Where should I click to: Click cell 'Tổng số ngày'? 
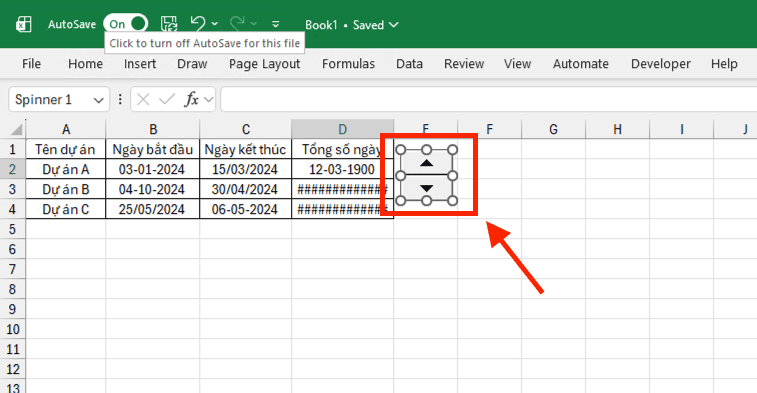pyautogui.click(x=342, y=149)
